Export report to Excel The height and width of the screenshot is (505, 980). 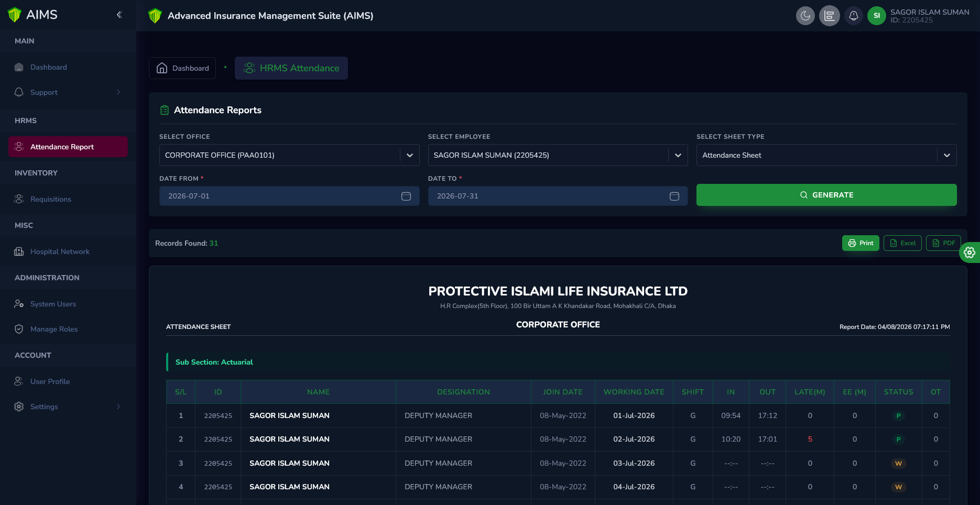click(x=902, y=243)
